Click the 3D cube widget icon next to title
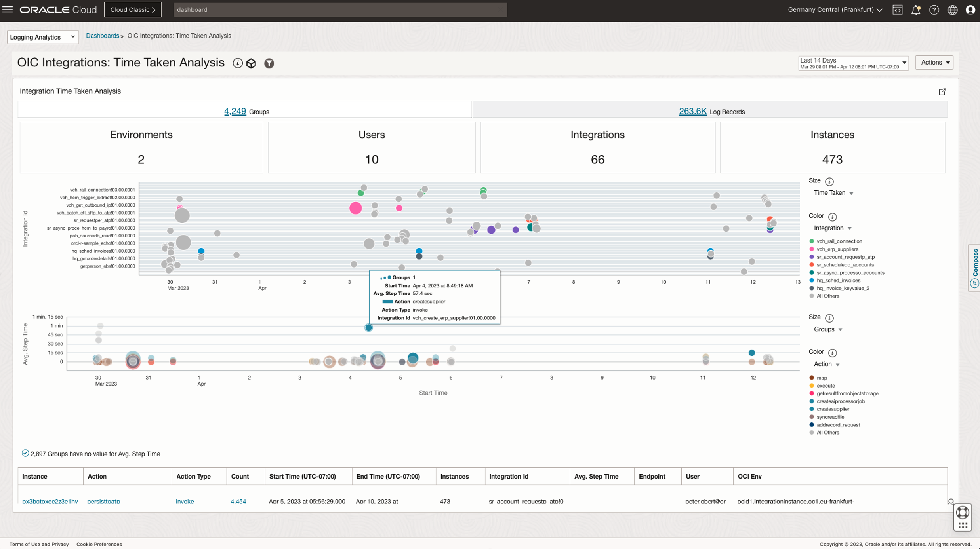Screen dimensions: 980x549 click(x=252, y=63)
